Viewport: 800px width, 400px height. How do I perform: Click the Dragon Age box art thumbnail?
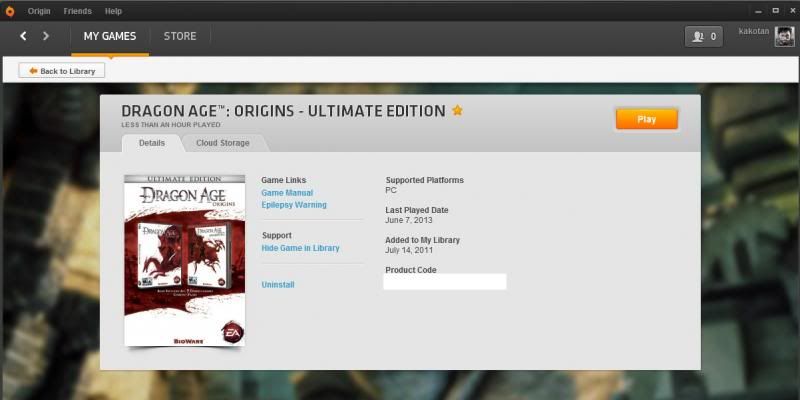[x=185, y=260]
